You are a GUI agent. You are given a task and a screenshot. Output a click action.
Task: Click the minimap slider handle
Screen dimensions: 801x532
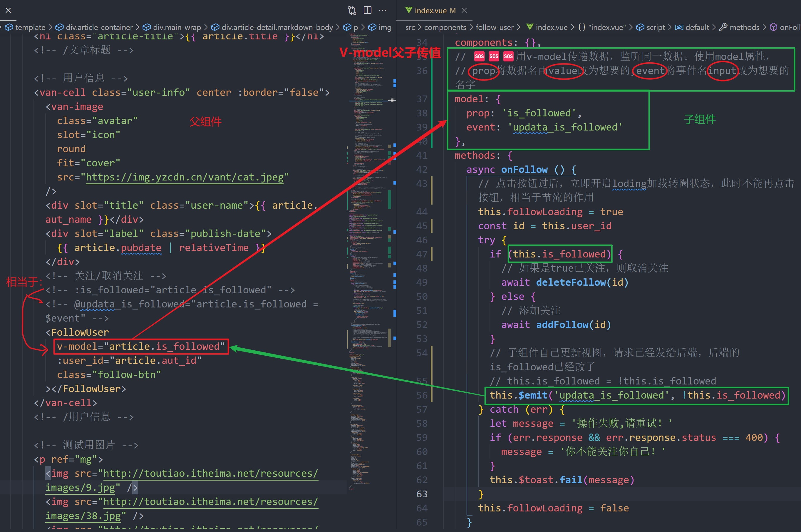tap(392, 100)
